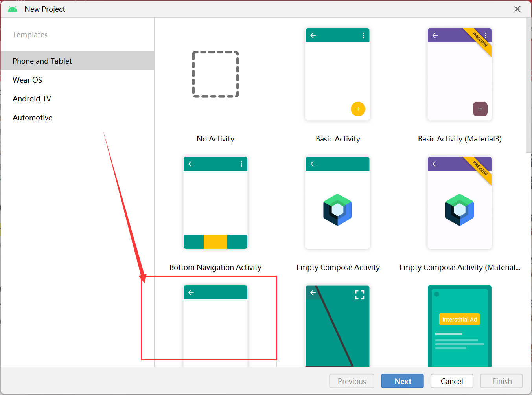
Task: Click the Compose logo in Empty Compose Activity
Action: click(x=338, y=209)
